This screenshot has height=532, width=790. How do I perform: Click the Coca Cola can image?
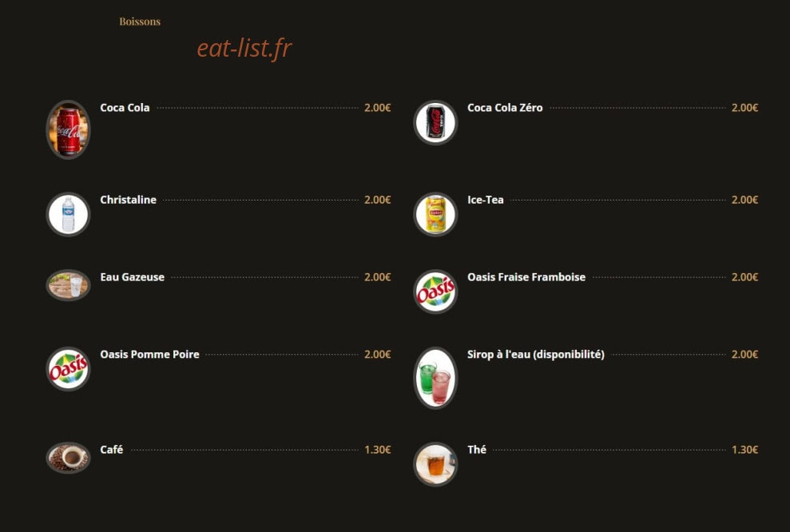(68, 129)
